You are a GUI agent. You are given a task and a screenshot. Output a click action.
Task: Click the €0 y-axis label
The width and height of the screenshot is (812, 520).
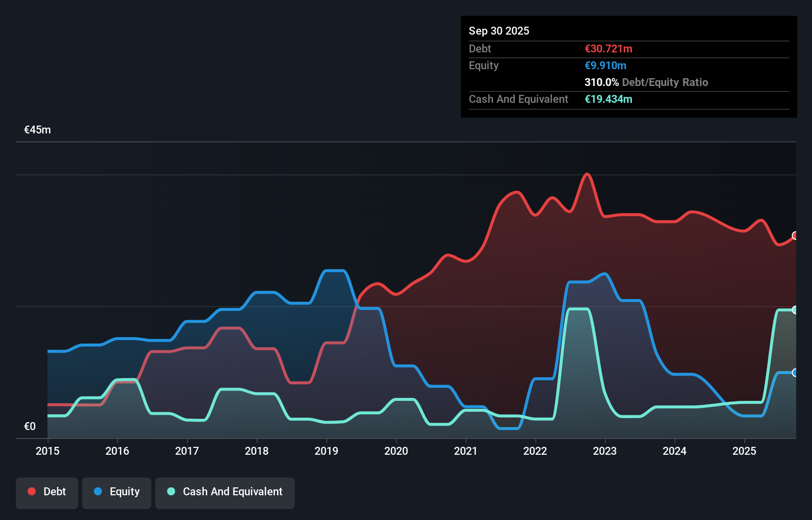30,427
